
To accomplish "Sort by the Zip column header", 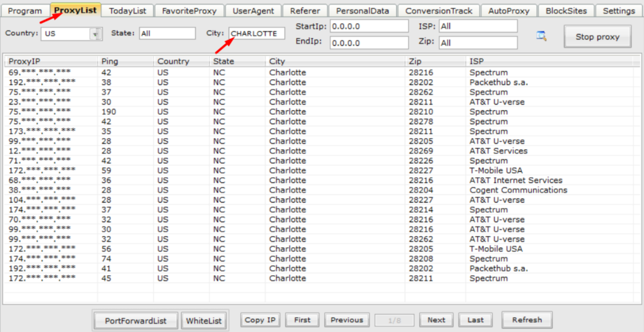I will pyautogui.click(x=436, y=61).
